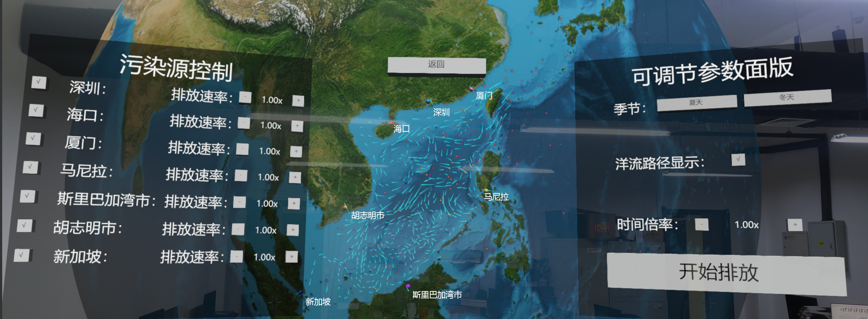
Task: Click the 海口 red map pin
Action: click(391, 123)
